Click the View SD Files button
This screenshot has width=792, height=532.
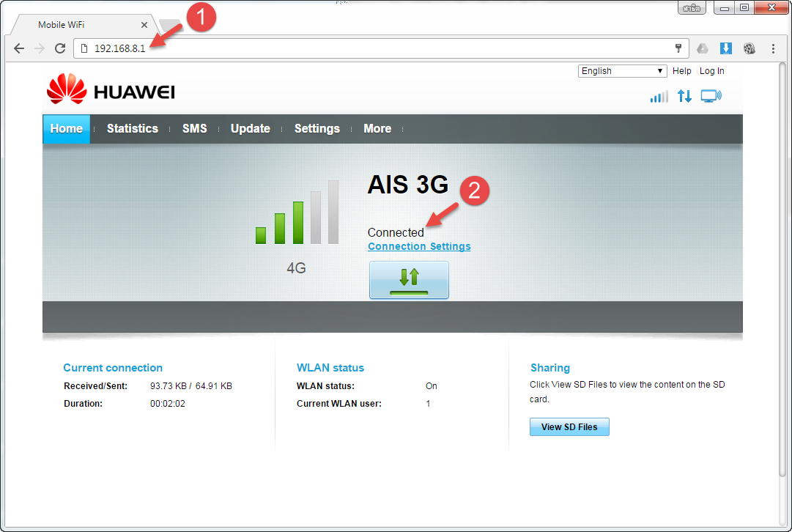[569, 427]
